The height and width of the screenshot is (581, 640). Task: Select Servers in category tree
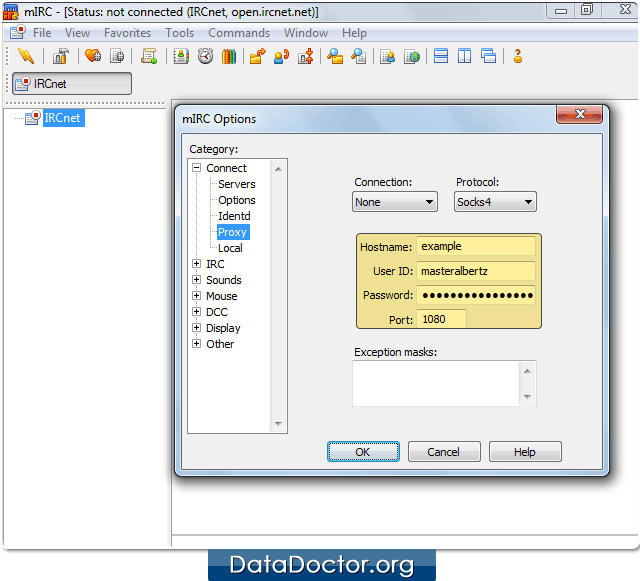(x=237, y=184)
